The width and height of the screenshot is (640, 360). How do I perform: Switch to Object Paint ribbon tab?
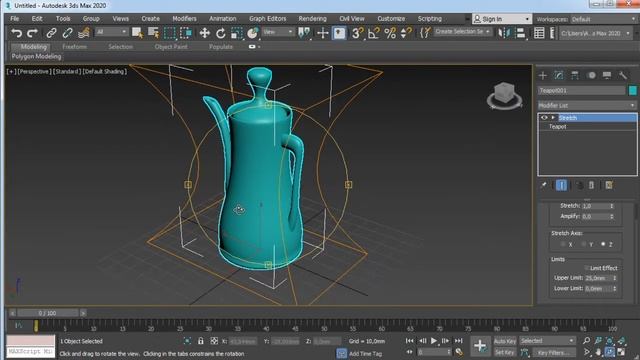171,47
